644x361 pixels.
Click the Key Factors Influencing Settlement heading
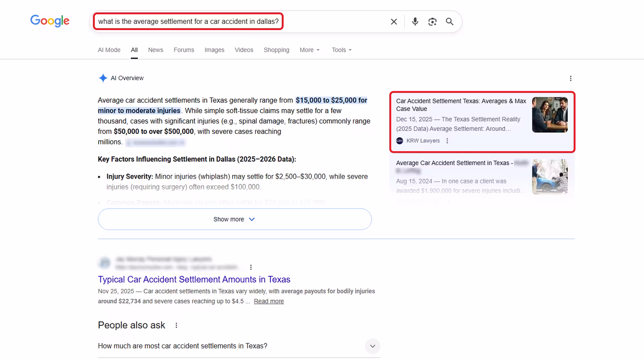pos(197,159)
